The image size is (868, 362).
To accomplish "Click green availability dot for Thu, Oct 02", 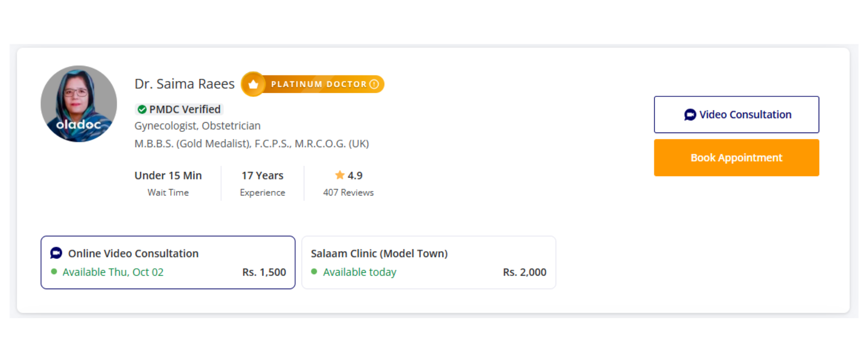I will (54, 272).
